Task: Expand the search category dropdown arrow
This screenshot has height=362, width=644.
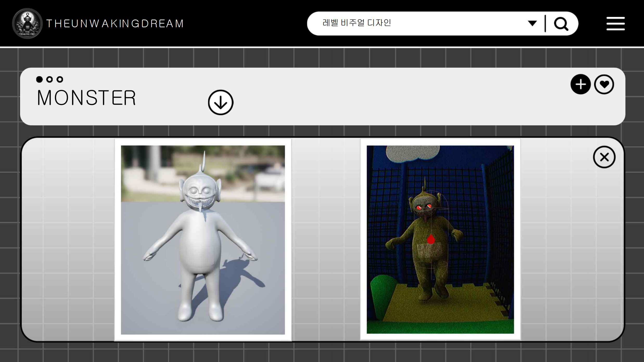Action: pos(532,23)
